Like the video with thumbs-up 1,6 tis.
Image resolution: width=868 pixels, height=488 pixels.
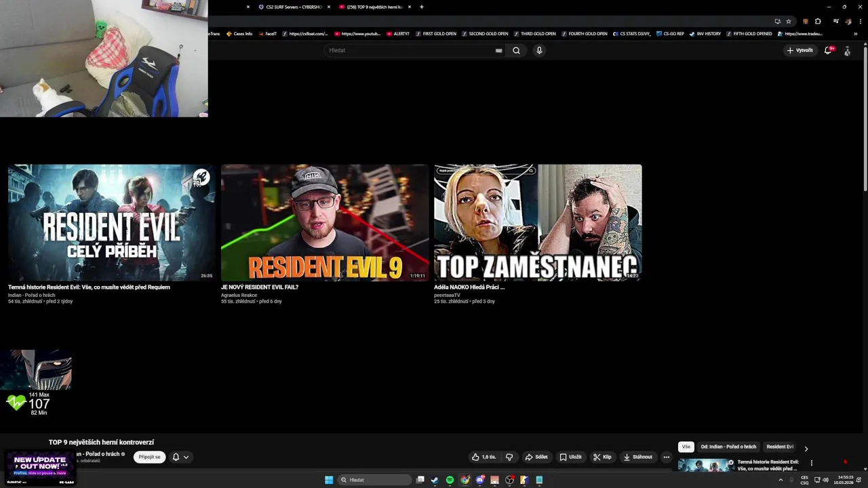484,457
